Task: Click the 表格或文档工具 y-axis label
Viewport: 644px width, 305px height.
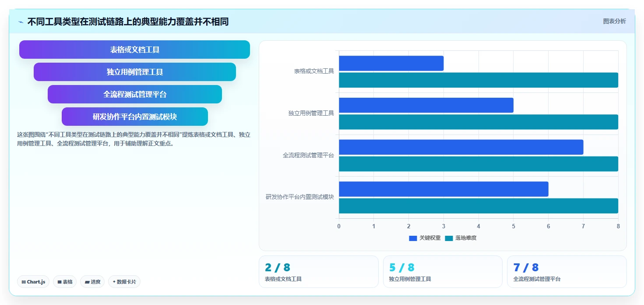Action: [x=314, y=71]
